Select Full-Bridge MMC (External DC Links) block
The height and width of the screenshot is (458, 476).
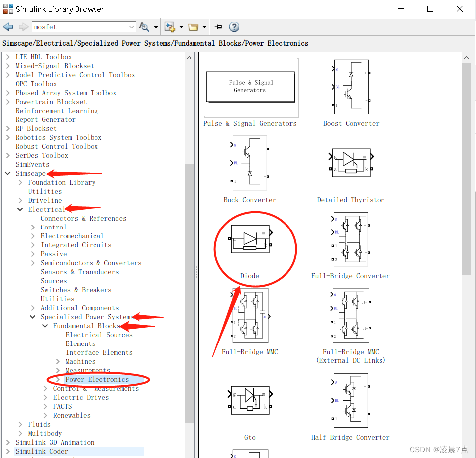[351, 315]
